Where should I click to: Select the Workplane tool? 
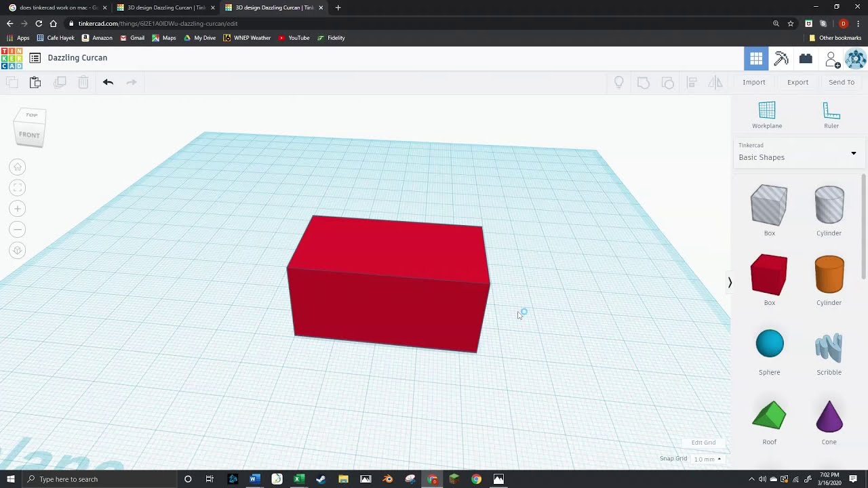click(767, 115)
